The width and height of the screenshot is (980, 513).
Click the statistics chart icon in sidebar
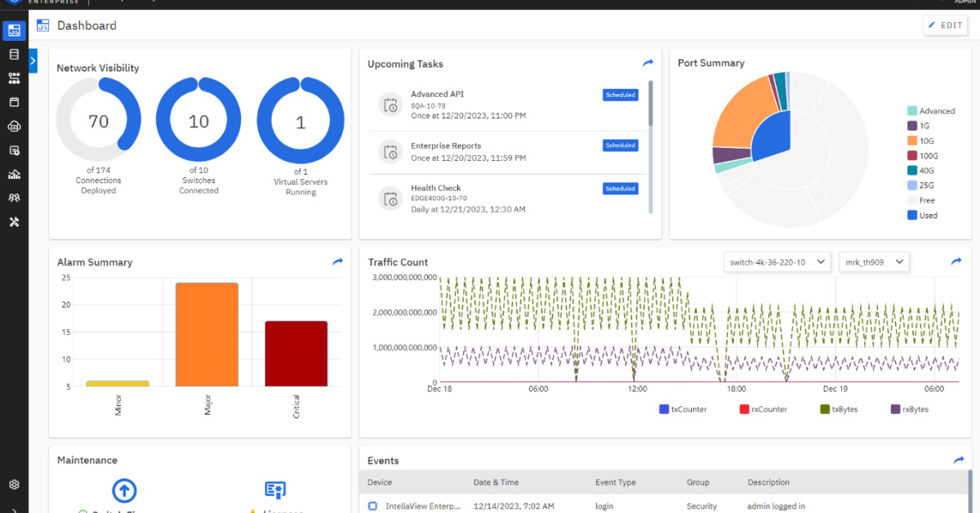click(14, 174)
